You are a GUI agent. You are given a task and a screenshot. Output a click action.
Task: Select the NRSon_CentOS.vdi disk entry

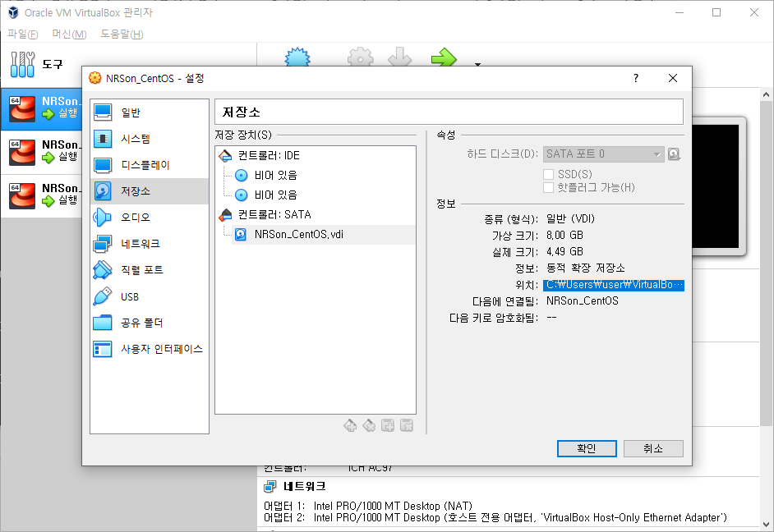(324, 234)
